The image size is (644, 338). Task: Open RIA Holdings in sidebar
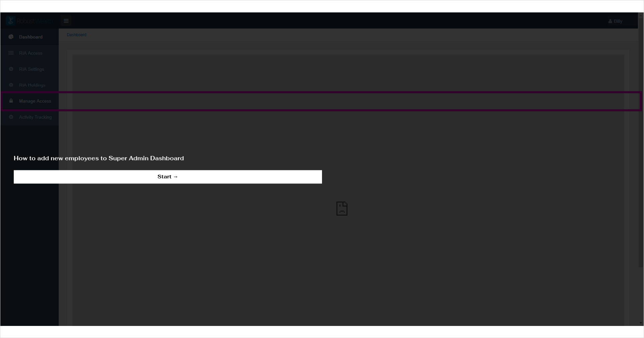pyautogui.click(x=30, y=85)
